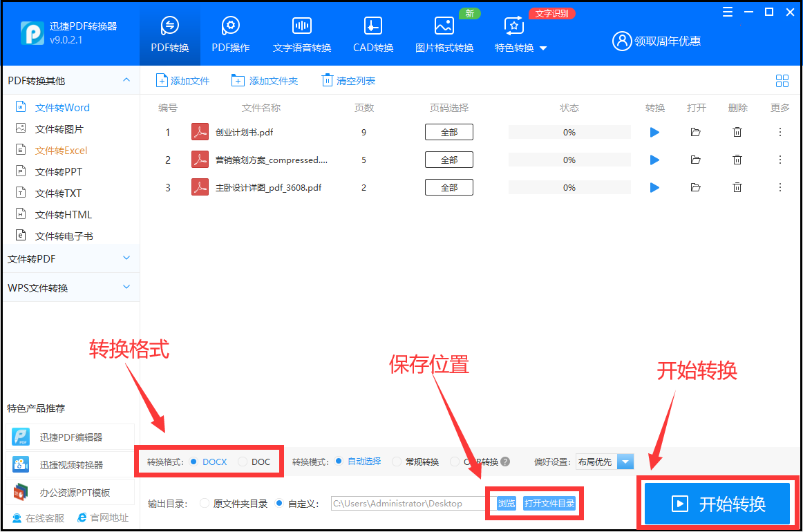
Task: Delete 创业计划书.pdf with trash icon
Action: pyautogui.click(x=737, y=132)
